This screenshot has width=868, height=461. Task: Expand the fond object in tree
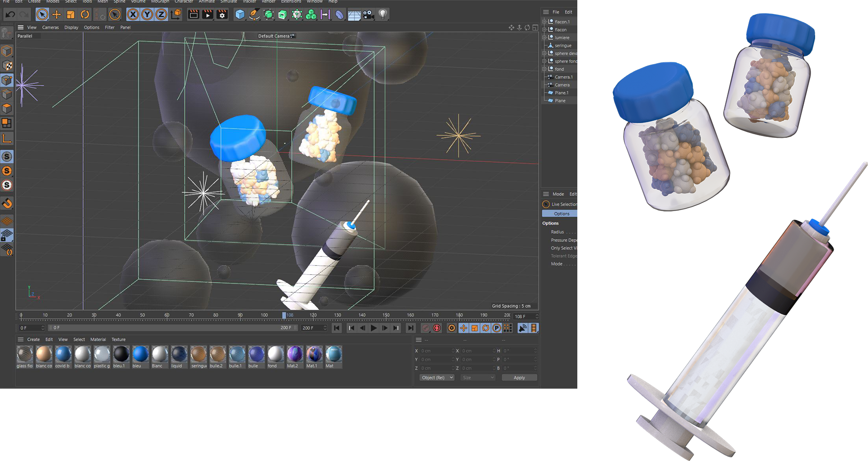(544, 69)
